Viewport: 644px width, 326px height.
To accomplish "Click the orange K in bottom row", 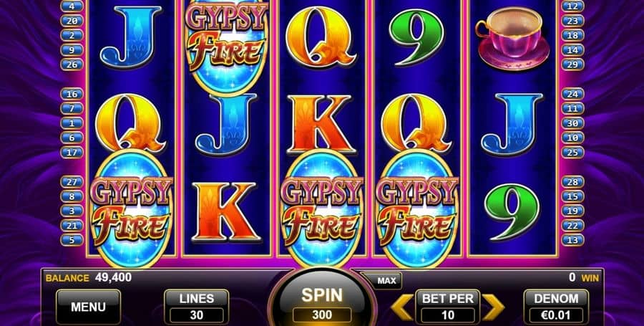I will (x=225, y=211).
